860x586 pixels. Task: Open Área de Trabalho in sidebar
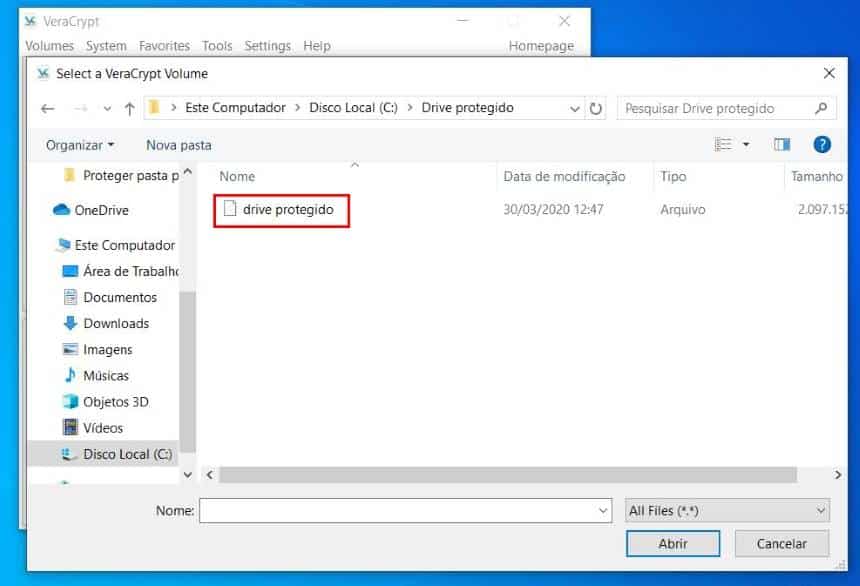(x=121, y=271)
